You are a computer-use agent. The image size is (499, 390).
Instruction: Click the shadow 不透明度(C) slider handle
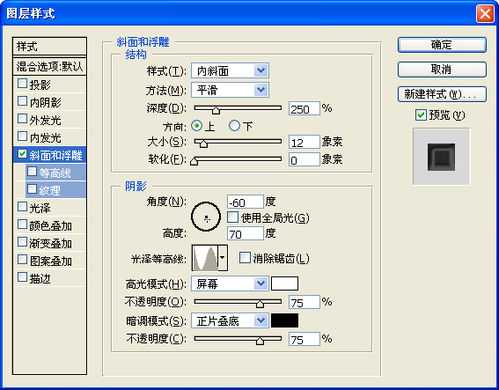[260, 340]
